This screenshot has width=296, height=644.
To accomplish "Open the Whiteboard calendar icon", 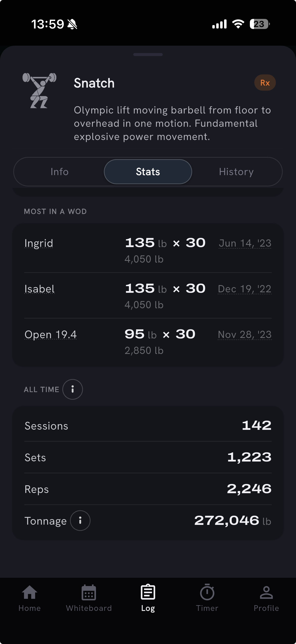I will [x=89, y=592].
